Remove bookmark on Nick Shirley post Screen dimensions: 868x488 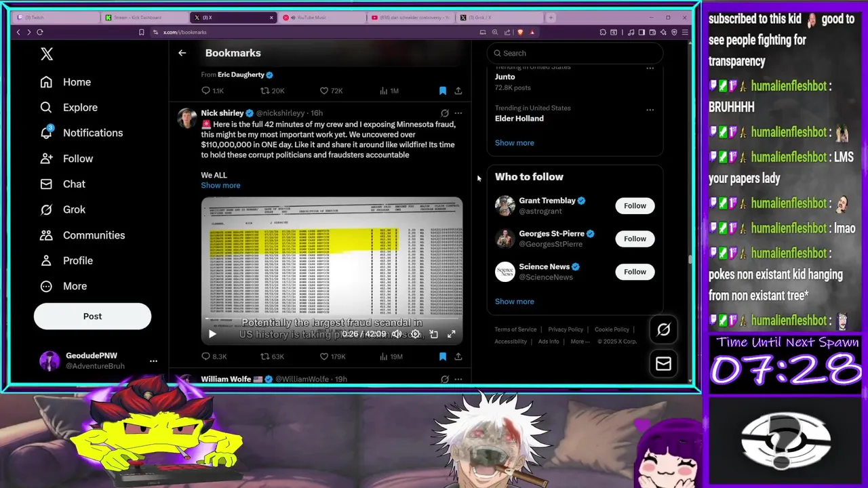[x=443, y=357]
